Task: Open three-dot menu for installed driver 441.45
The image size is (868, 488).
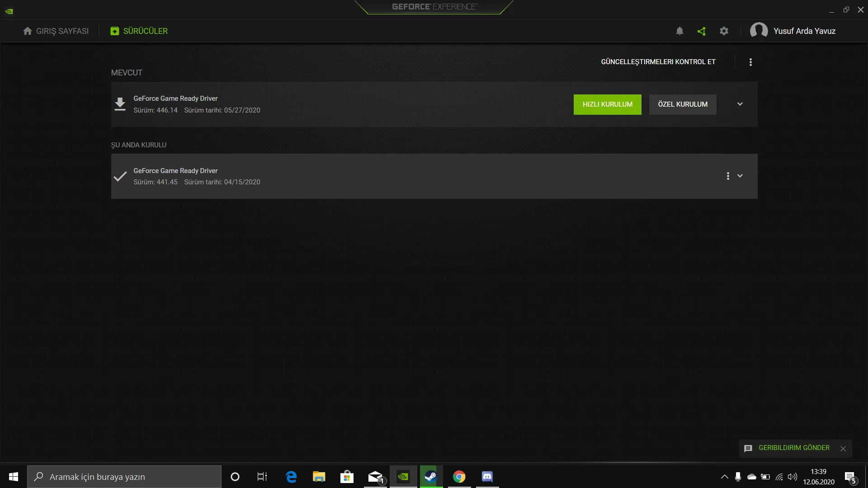Action: (x=728, y=176)
